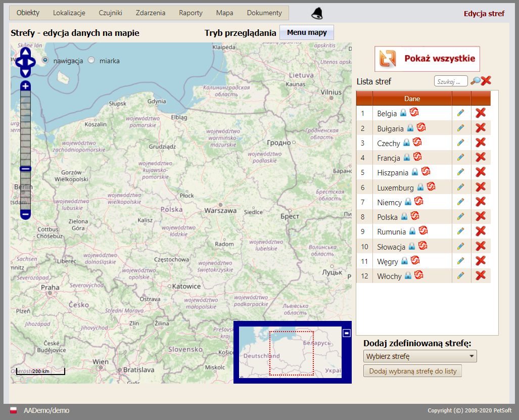Clear the search with red X icon
Viewport: 519px width, 420px height.
[486, 81]
